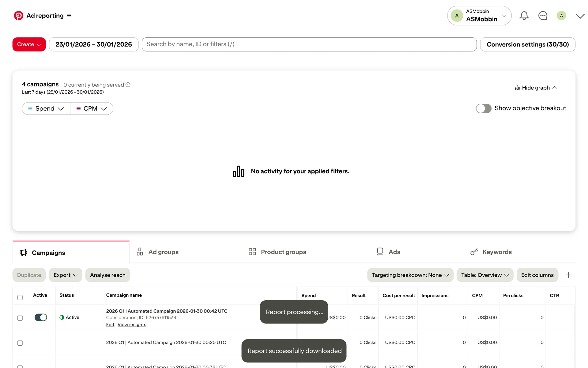Screen dimensions: 588x368
Task: Expand the top-right account chevron
Action: tap(580, 16)
